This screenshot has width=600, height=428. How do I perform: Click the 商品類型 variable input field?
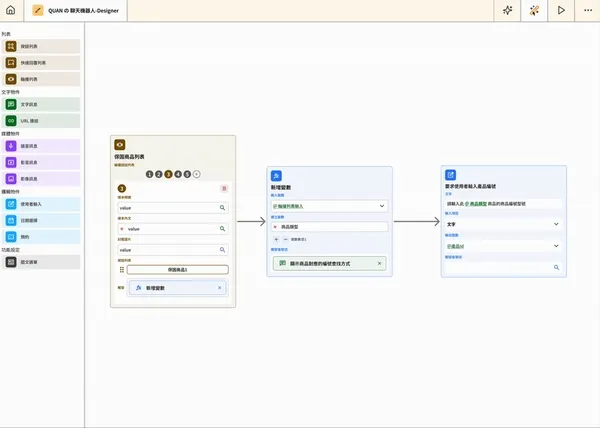[x=329, y=227]
